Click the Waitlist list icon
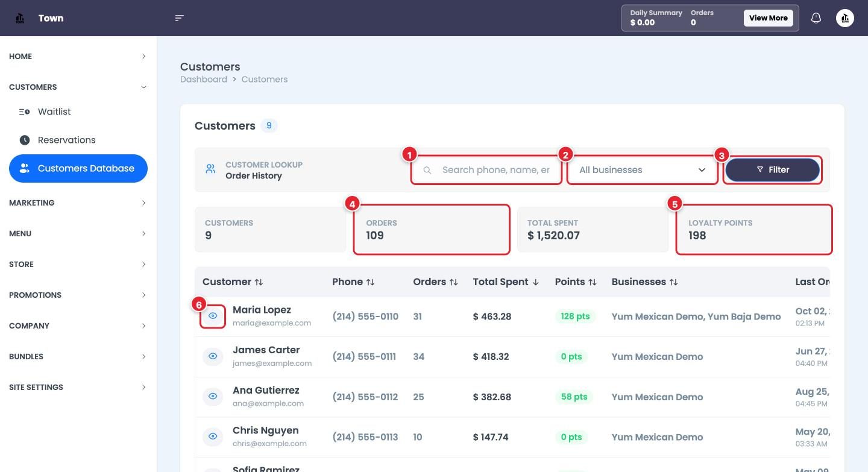This screenshot has height=472, width=868. point(25,112)
